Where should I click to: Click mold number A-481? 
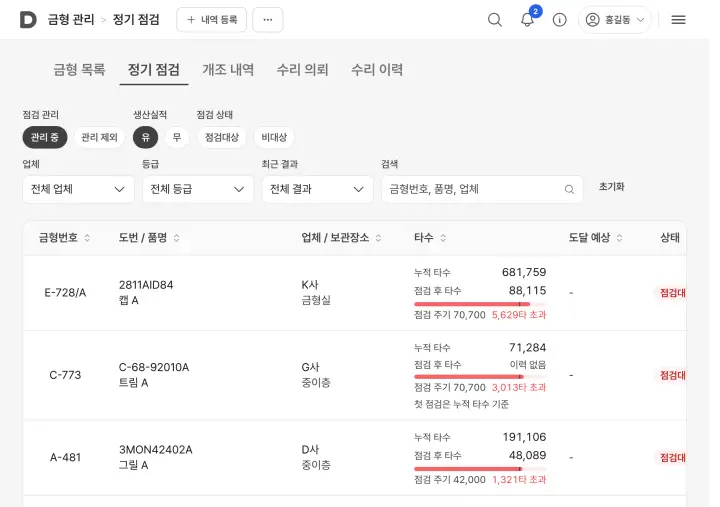point(65,457)
